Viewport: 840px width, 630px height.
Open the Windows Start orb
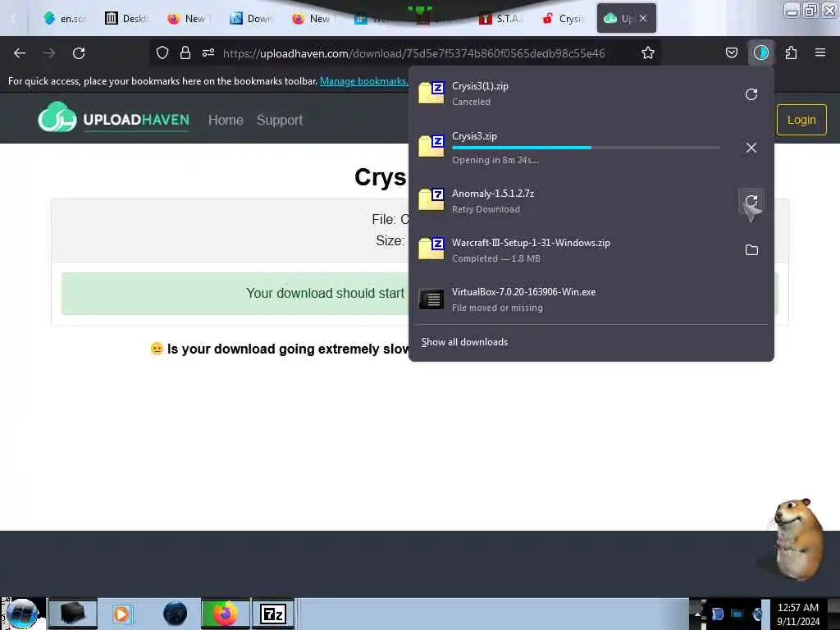tap(22, 614)
